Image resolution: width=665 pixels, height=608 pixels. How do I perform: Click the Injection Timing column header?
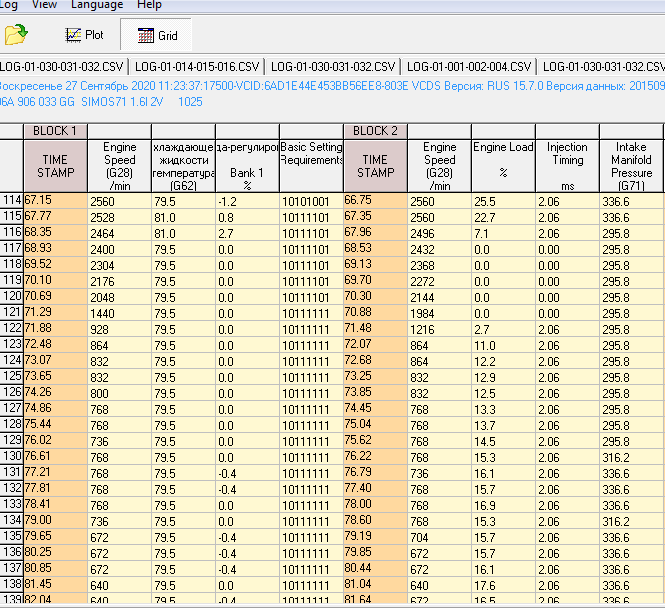(x=567, y=166)
